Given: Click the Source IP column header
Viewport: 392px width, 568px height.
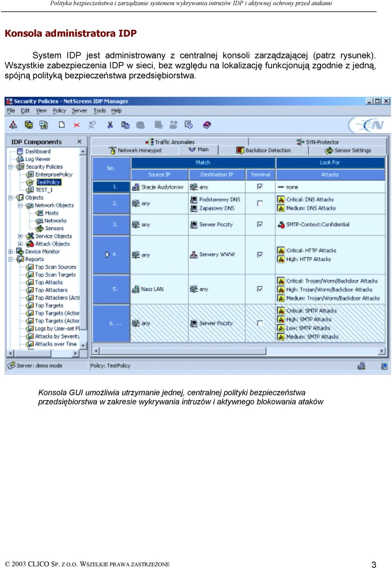Looking at the screenshot, I should point(159,174).
